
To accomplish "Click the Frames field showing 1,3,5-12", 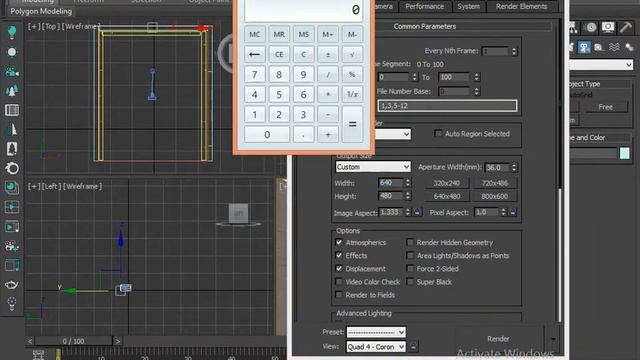I will (447, 106).
